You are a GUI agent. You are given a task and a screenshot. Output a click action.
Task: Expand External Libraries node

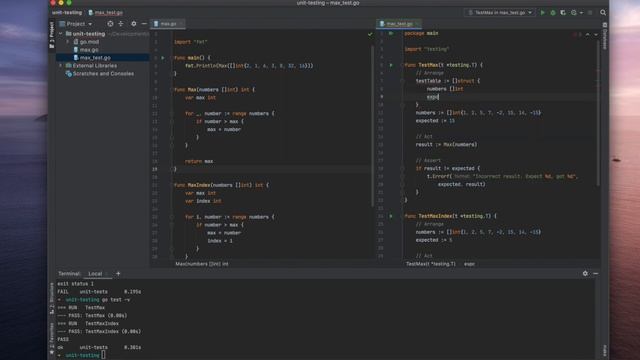(61, 65)
